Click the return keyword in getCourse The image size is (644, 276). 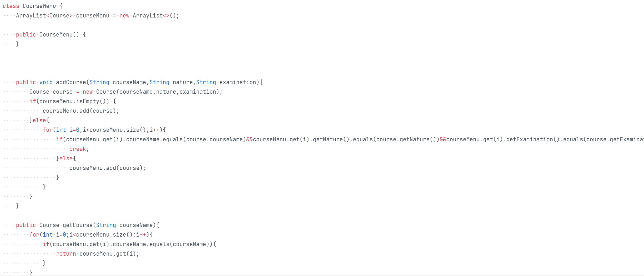(x=66, y=254)
